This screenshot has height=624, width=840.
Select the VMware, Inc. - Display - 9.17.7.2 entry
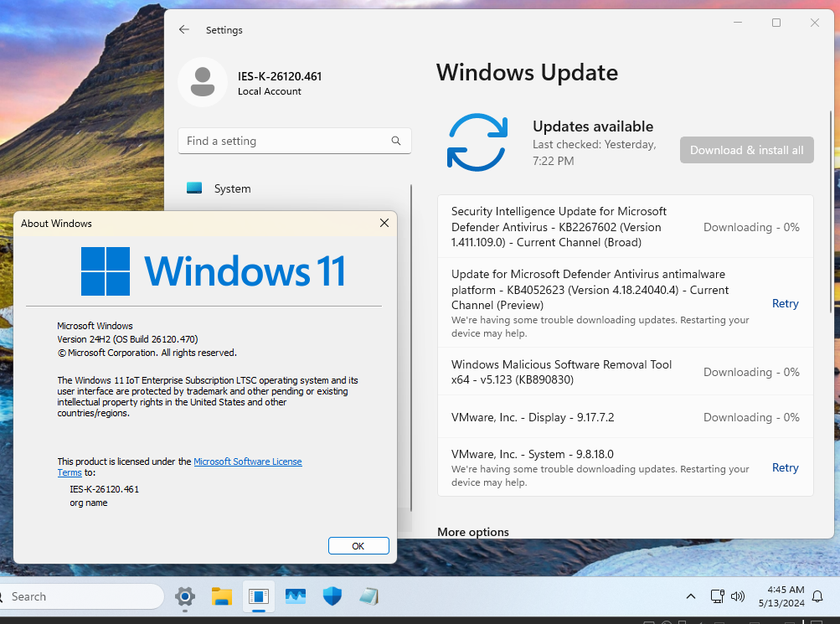point(625,417)
